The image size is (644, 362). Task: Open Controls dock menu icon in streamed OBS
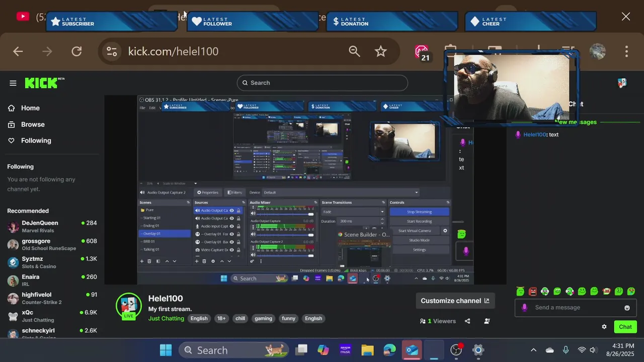pyautogui.click(x=448, y=203)
